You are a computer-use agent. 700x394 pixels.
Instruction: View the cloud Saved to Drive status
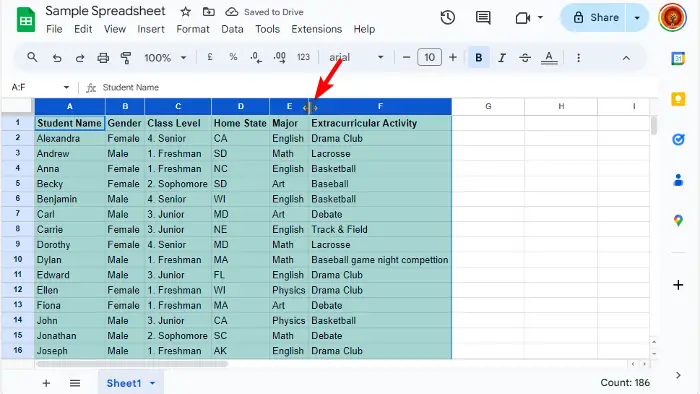coord(264,12)
